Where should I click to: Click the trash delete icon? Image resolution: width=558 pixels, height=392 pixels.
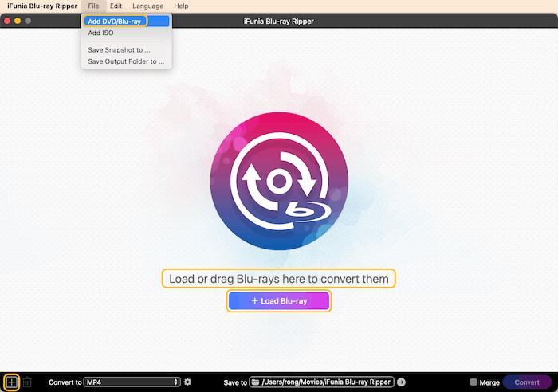(x=27, y=382)
